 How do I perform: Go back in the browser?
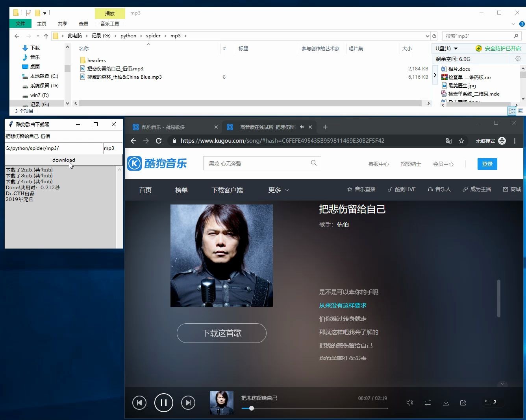[133, 141]
